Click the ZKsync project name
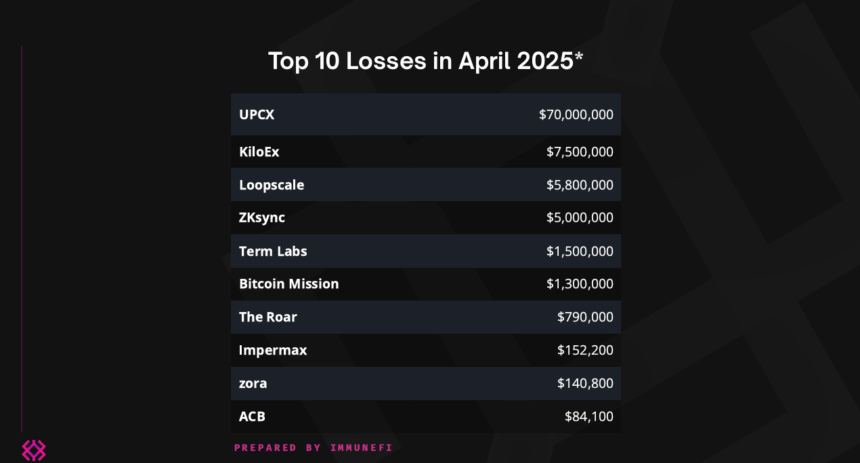 coord(262,217)
